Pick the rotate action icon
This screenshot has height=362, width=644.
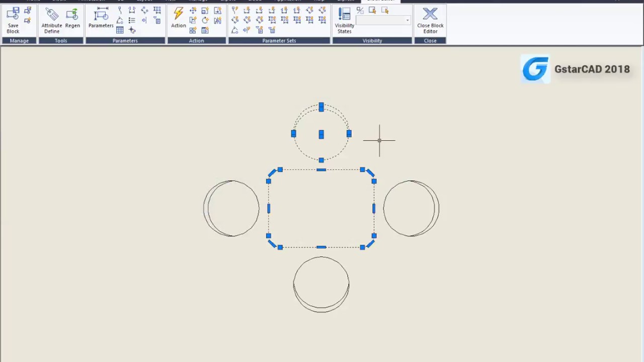pyautogui.click(x=205, y=21)
